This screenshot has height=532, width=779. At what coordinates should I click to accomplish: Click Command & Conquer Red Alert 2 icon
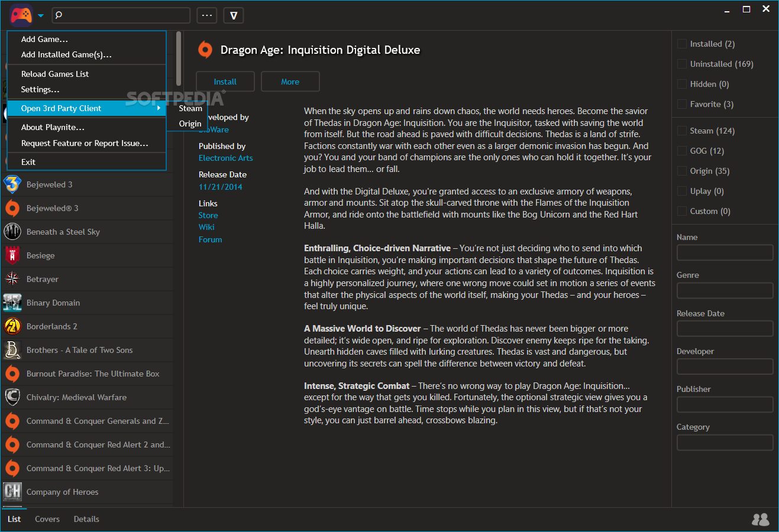click(12, 445)
